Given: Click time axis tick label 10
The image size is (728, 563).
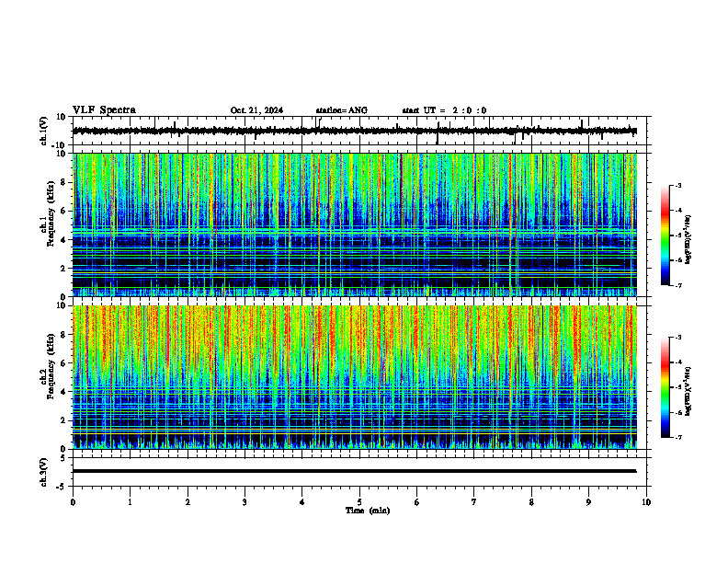Looking at the screenshot, I should pos(646,502).
